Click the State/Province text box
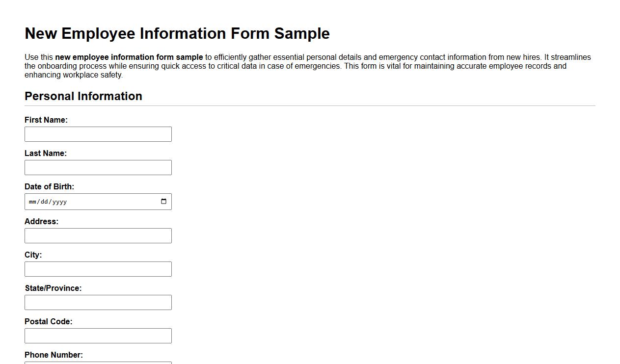Image resolution: width=620 pixels, height=364 pixels. (x=98, y=302)
